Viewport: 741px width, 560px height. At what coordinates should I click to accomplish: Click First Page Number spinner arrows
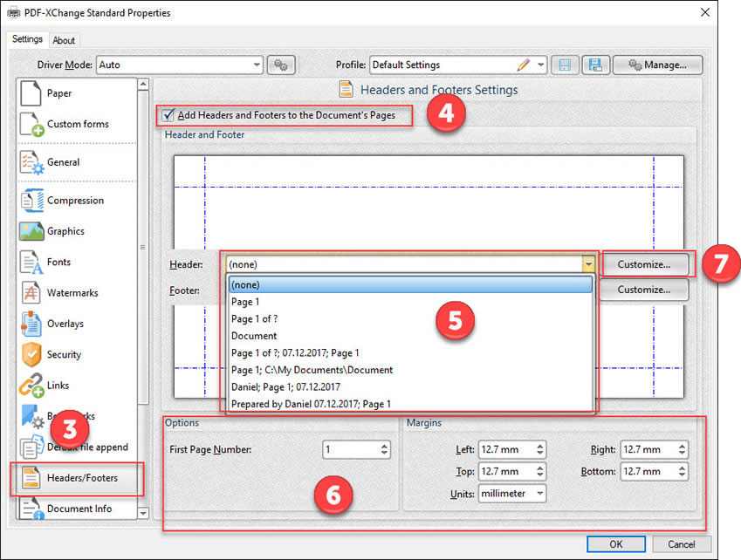pos(384,449)
